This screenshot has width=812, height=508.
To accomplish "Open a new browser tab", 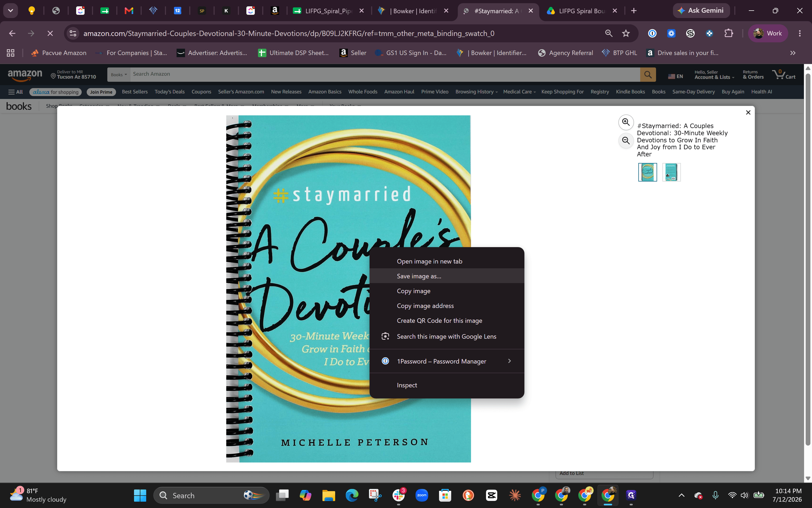I will point(634,11).
